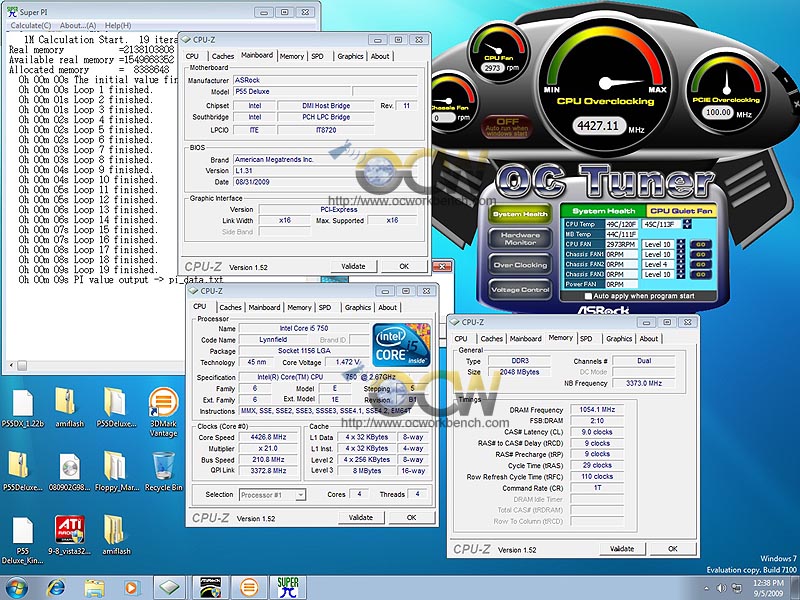Toggle the OFF auto run at Windows start switch
This screenshot has height=600, width=800.
click(x=508, y=124)
